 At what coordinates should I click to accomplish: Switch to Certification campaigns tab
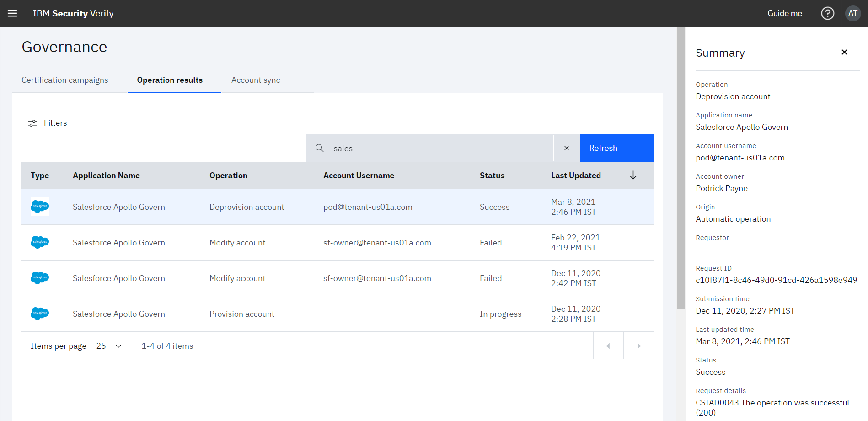click(x=65, y=80)
